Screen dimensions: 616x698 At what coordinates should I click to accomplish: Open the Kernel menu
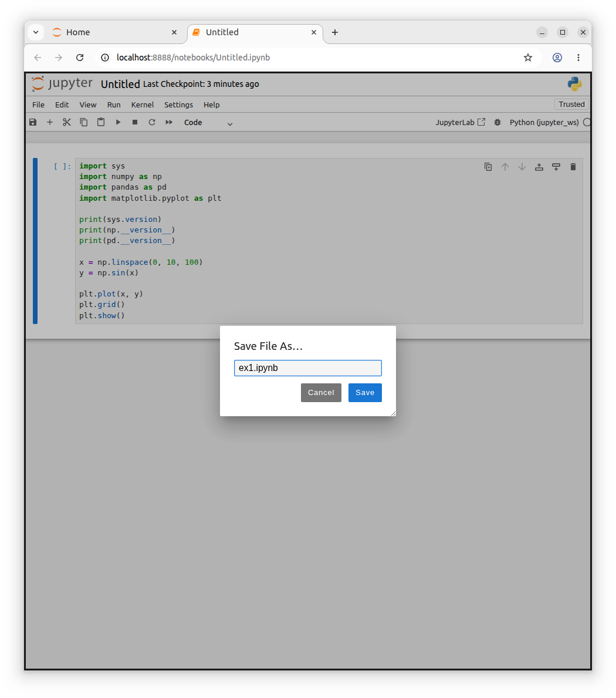143,104
